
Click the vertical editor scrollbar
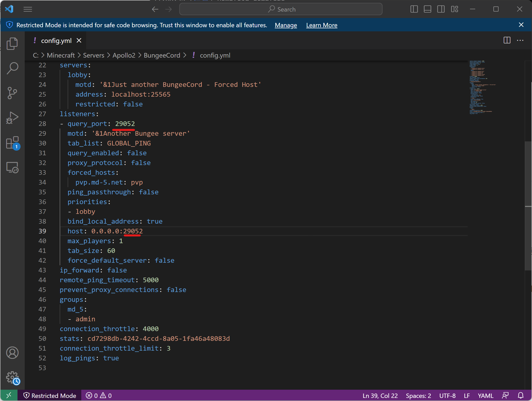point(528,206)
